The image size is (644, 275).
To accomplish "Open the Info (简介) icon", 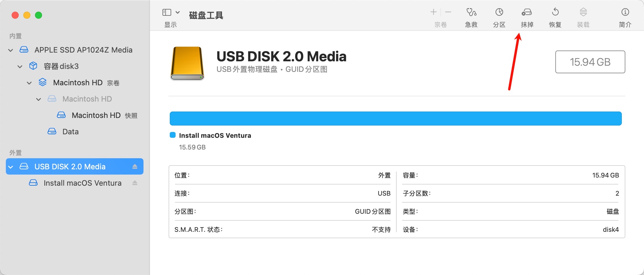I will [x=625, y=12].
